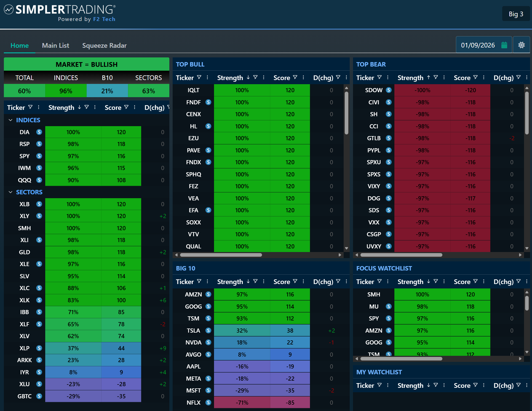Click the Ticker filter icon in Top Bull

point(199,78)
